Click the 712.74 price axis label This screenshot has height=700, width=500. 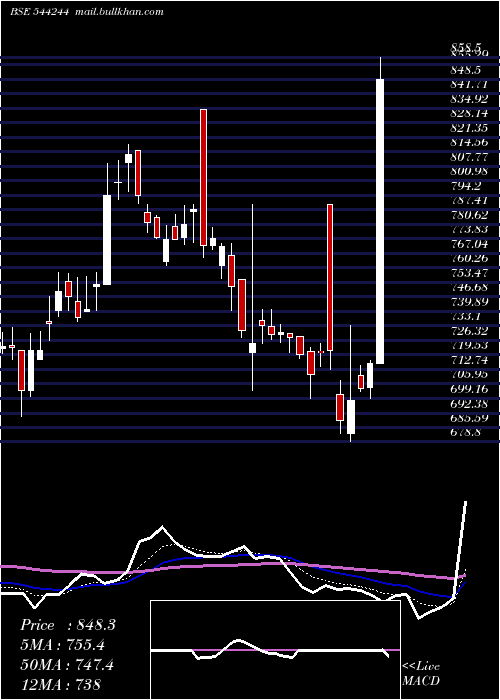click(469, 359)
